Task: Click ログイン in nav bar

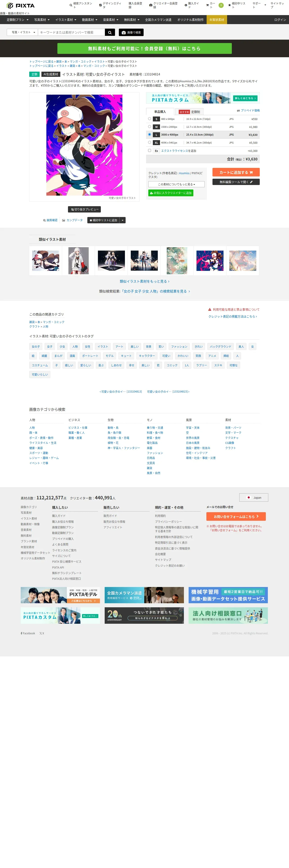Action: pyautogui.click(x=280, y=20)
